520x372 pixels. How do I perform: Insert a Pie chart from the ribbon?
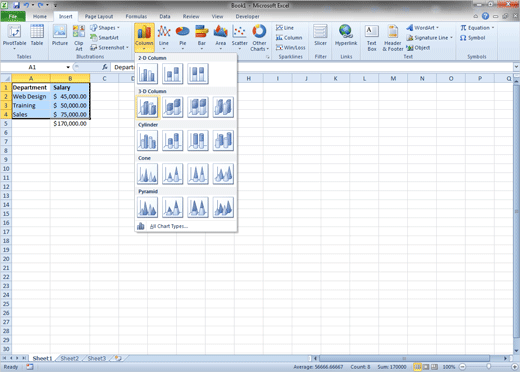click(x=182, y=37)
